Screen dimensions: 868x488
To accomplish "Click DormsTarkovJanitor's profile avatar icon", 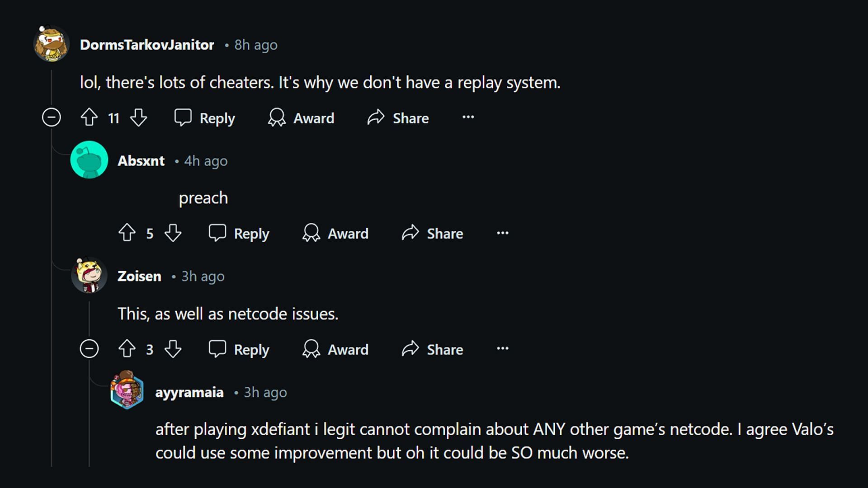I will coord(52,45).
